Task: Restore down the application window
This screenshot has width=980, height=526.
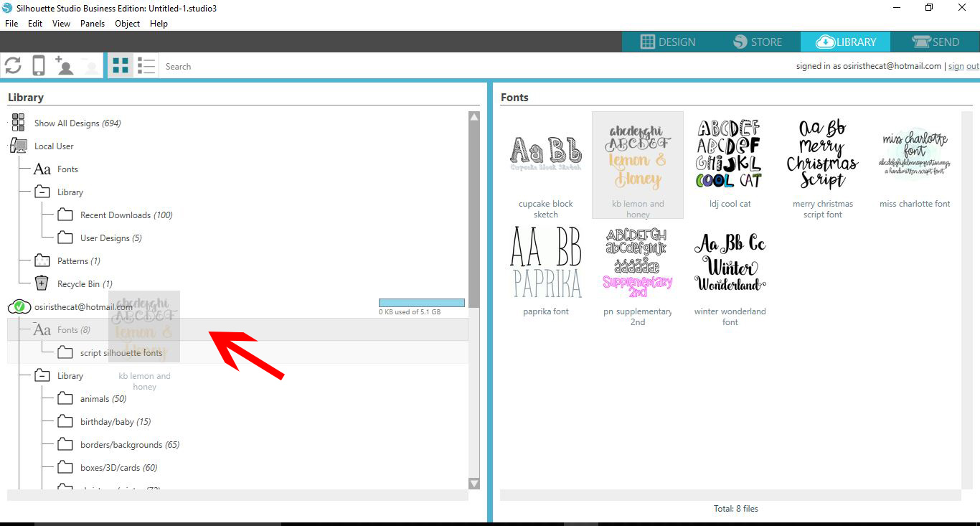Action: click(929, 8)
